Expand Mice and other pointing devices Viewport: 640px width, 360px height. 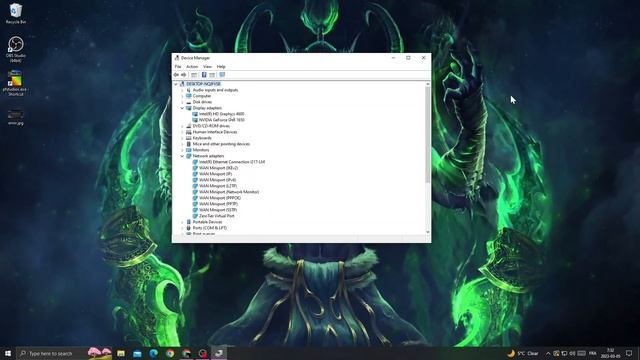click(x=182, y=144)
